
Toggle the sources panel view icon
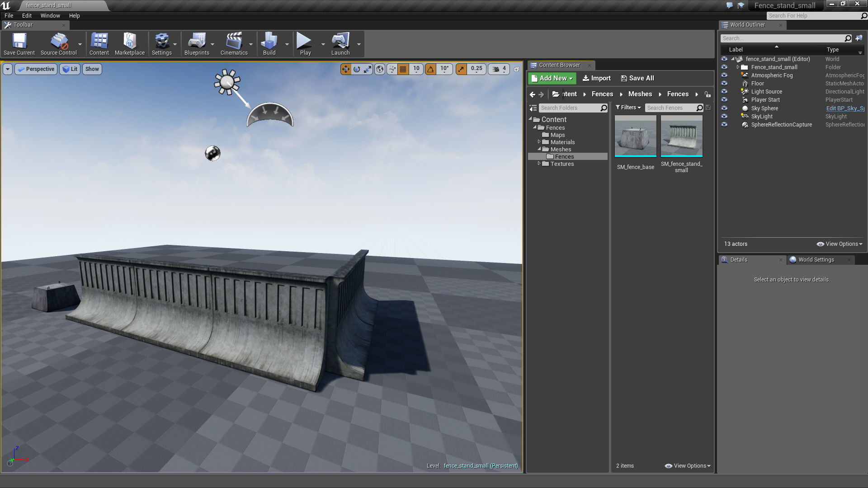(533, 108)
